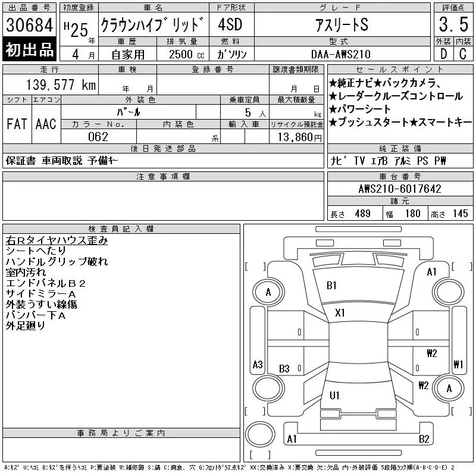The height and width of the screenshot is (476, 476).
Task: Click shift type FAT
Action: coord(17,124)
